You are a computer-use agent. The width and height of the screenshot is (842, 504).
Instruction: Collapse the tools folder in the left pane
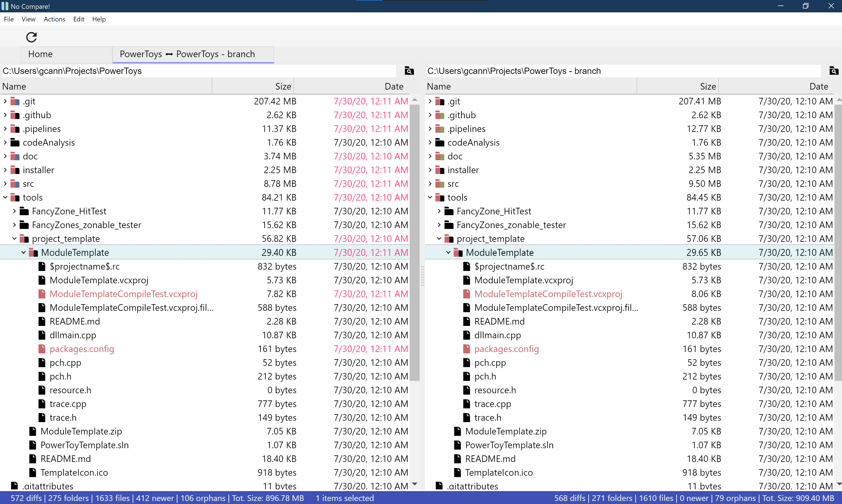[x=5, y=197]
